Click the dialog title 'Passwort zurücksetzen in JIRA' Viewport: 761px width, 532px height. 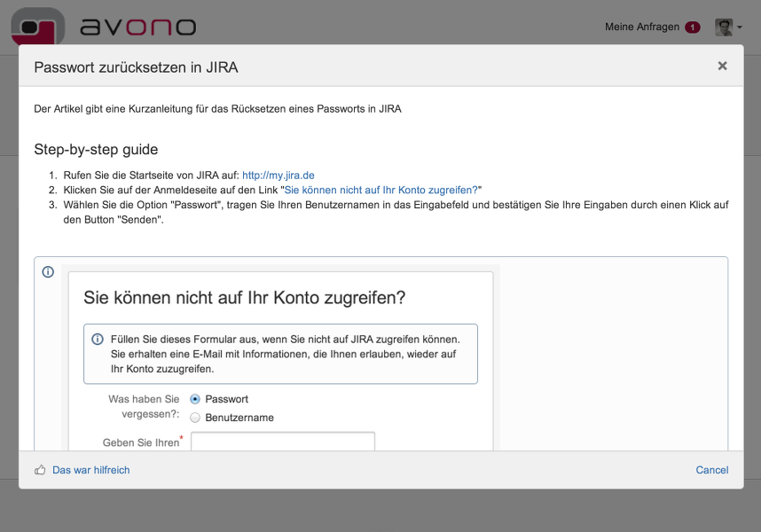point(136,67)
